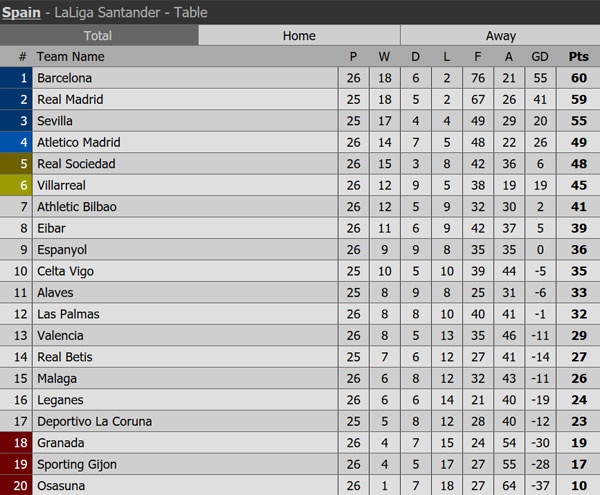Click the Team Name column header
The width and height of the screenshot is (600, 495).
[x=70, y=57]
